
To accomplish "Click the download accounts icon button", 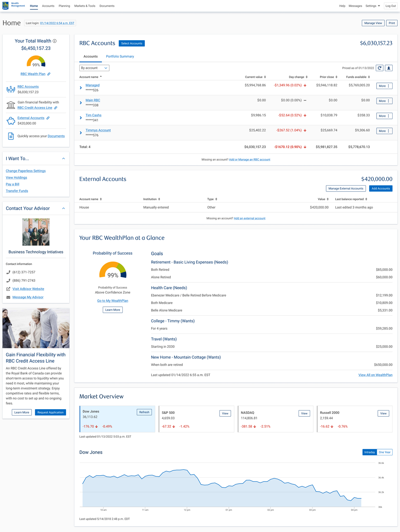I will (x=389, y=68).
